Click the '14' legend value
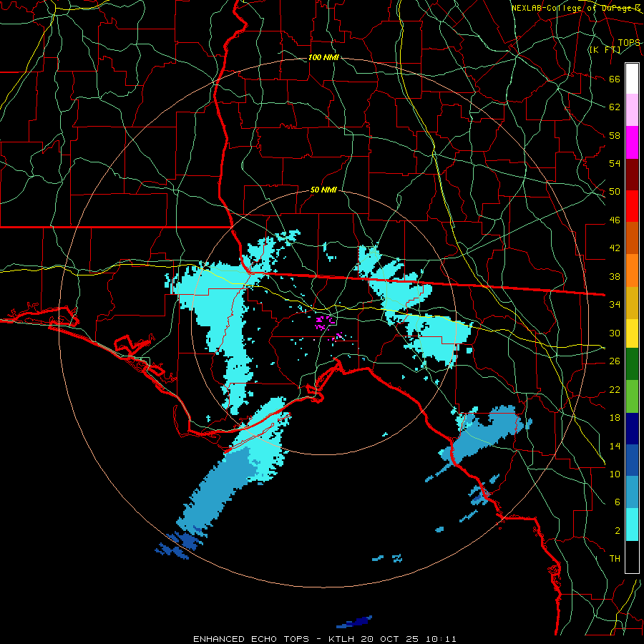The image size is (644, 644). (x=615, y=446)
